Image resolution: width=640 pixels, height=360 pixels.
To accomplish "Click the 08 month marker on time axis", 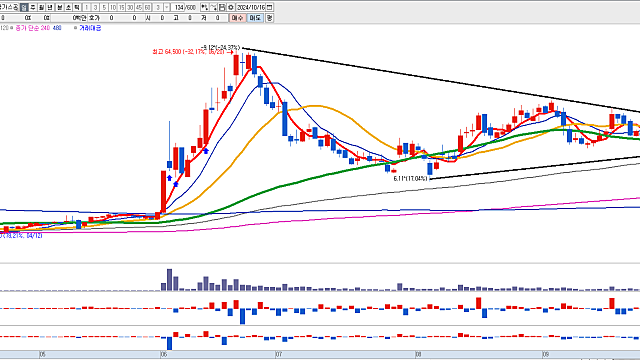I will (418, 355).
